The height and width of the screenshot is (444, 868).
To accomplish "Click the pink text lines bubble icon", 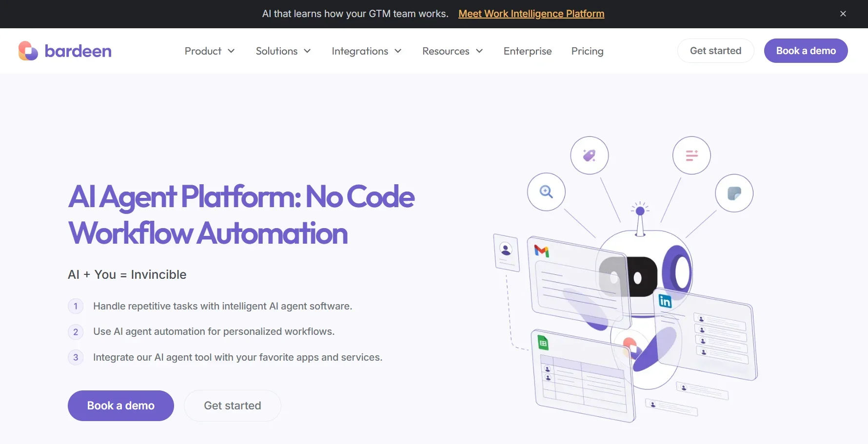I will pyautogui.click(x=691, y=155).
